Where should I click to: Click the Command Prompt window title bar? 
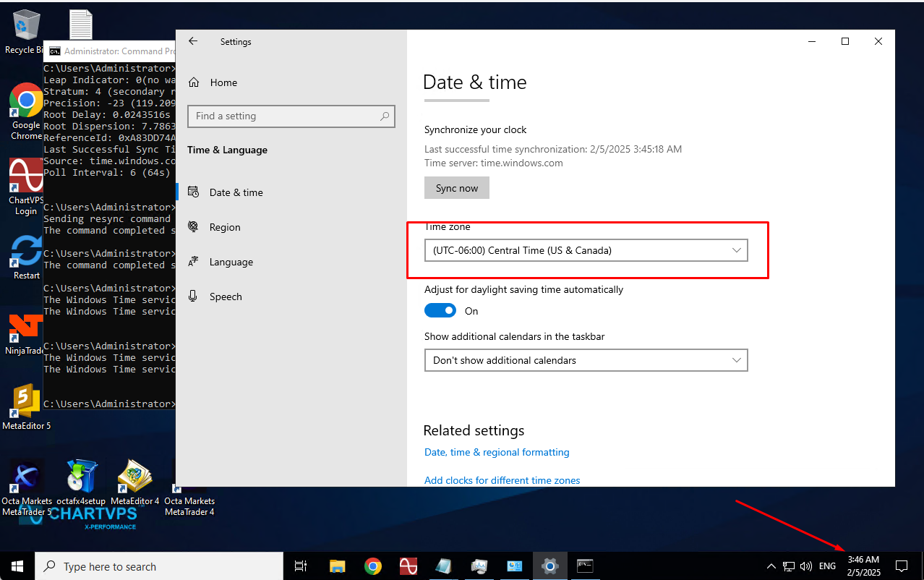[110, 51]
